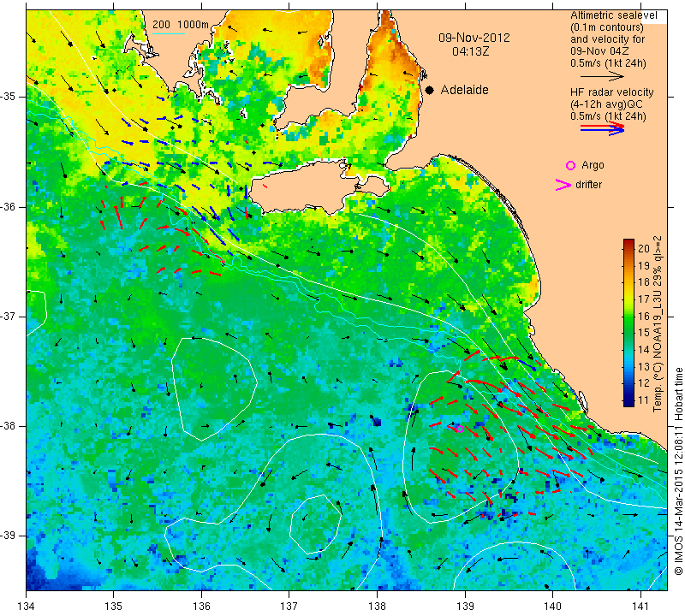685x616 pixels.
Task: Select the '200 1000m' depth contour label
Action: click(x=181, y=25)
